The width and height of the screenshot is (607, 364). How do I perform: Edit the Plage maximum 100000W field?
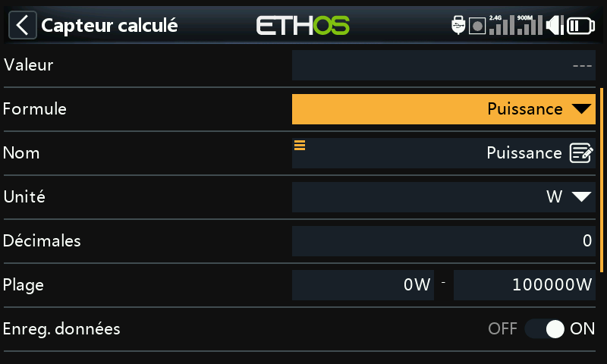click(x=524, y=285)
